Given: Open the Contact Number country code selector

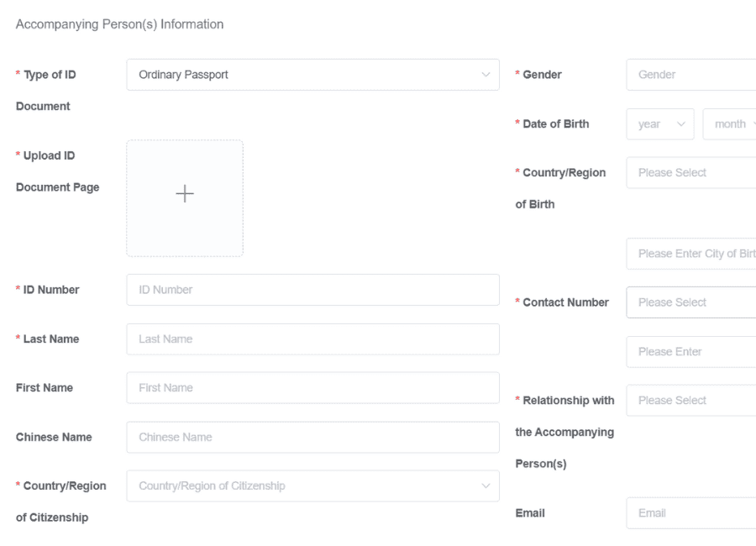Looking at the screenshot, I should [690, 302].
